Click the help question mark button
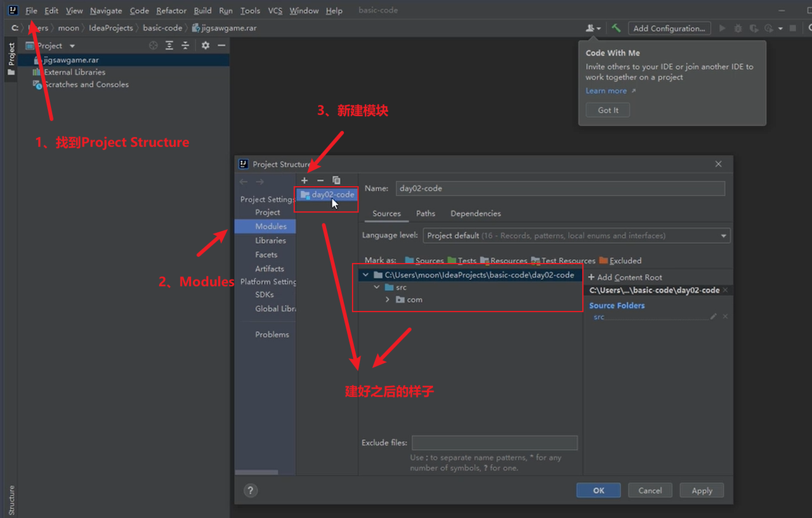The image size is (812, 518). (x=251, y=491)
